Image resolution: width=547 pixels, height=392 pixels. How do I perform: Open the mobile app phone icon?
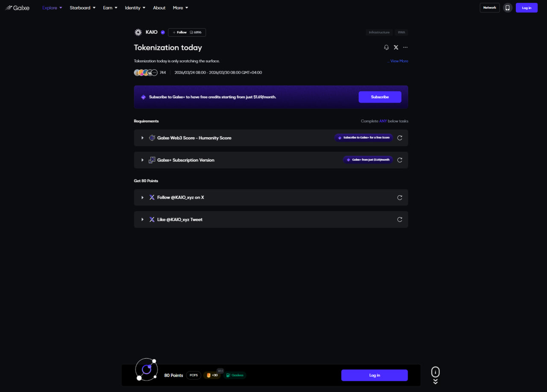click(507, 8)
